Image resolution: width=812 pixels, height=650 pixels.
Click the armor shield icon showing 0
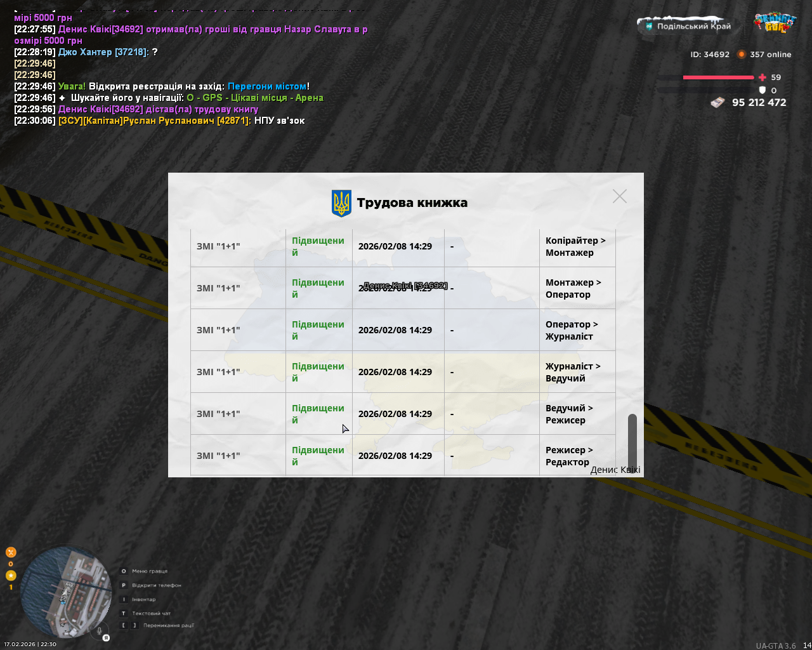[x=762, y=90]
